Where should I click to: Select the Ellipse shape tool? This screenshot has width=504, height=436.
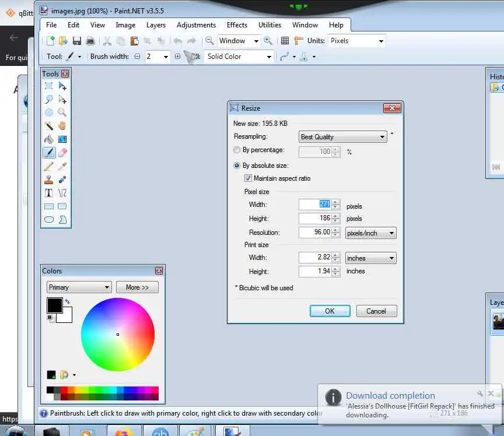coord(48,220)
